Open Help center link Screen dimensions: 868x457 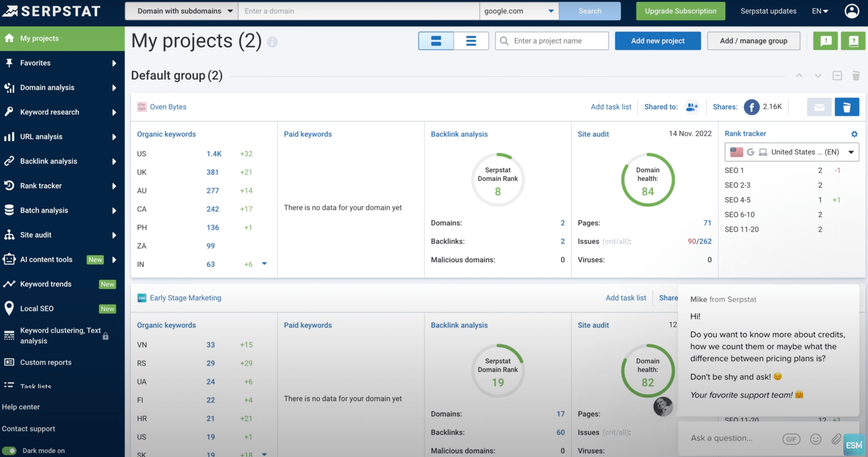21,407
